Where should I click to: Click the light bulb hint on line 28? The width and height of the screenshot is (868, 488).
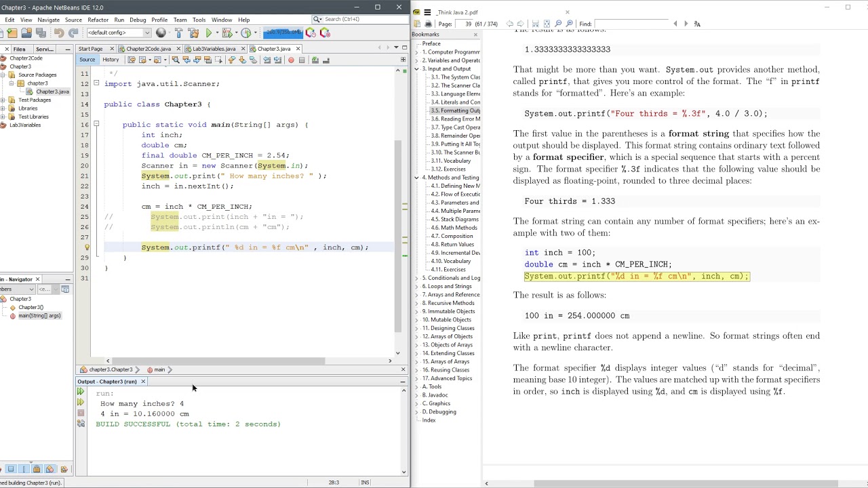point(87,247)
